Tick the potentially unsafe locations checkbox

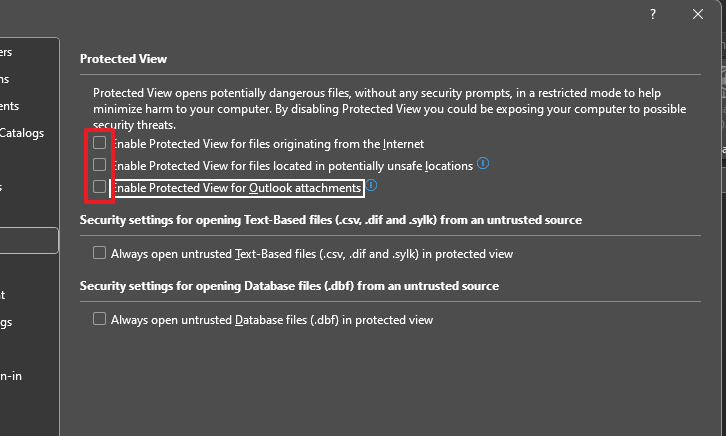pos(99,165)
